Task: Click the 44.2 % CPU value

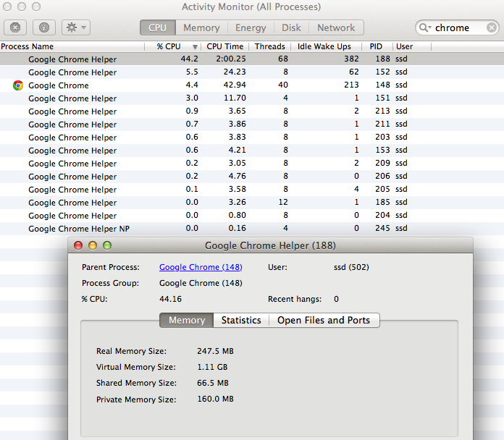Action: click(x=189, y=59)
